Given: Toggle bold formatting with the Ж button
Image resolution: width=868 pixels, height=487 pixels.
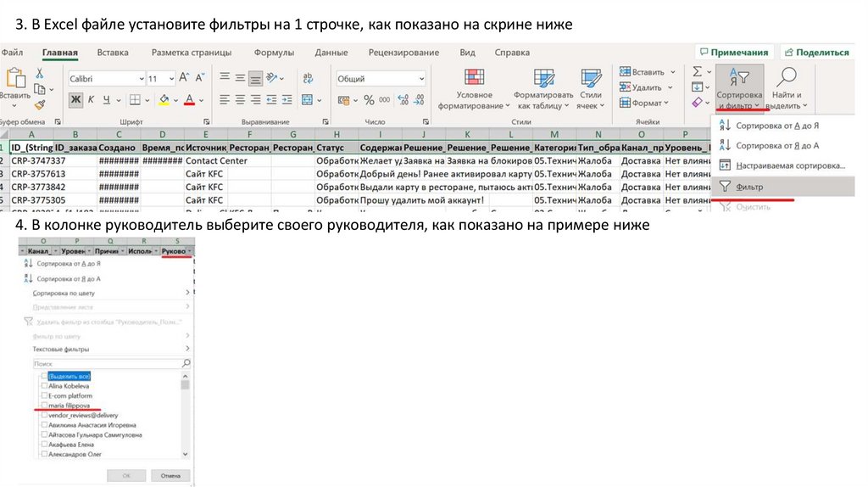Looking at the screenshot, I should pos(76,100).
